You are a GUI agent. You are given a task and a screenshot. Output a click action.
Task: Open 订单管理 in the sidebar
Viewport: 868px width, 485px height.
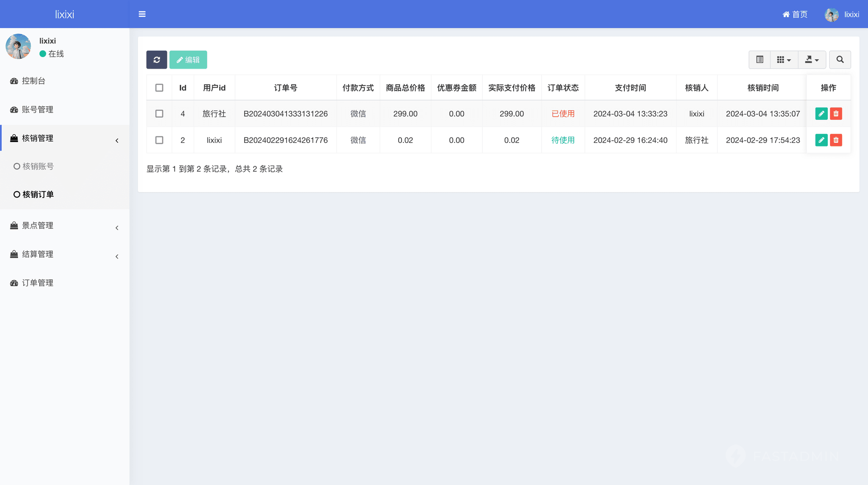38,283
